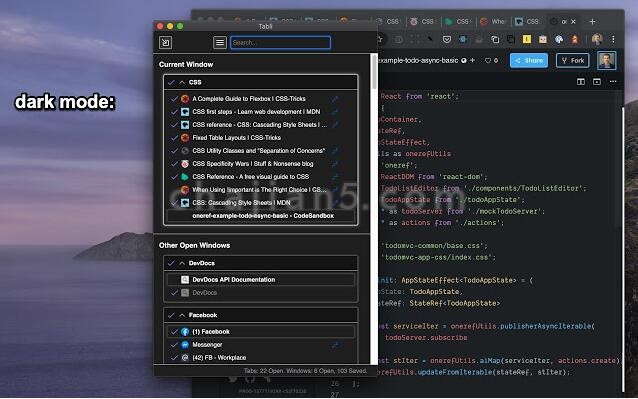Image resolution: width=638 pixels, height=399 pixels.
Task: Collapse the Facebook window group chevron
Action: pyautogui.click(x=182, y=315)
